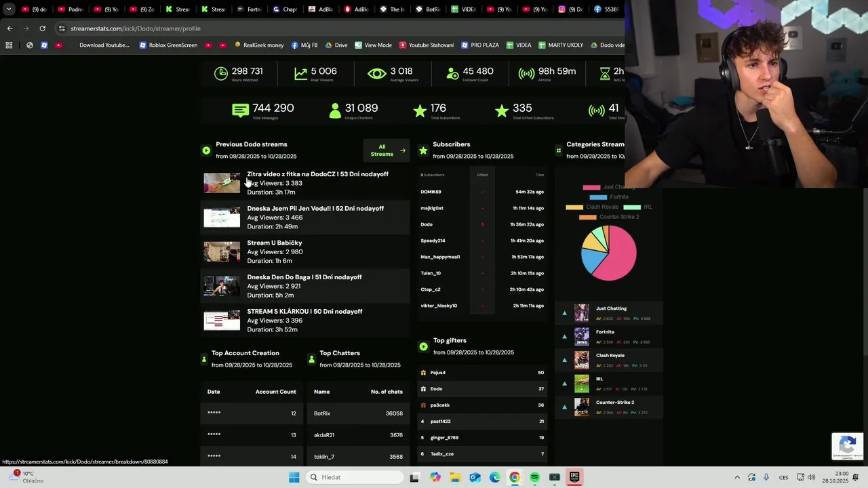
Task: Click the Average Viewers eye icon
Action: (x=377, y=74)
